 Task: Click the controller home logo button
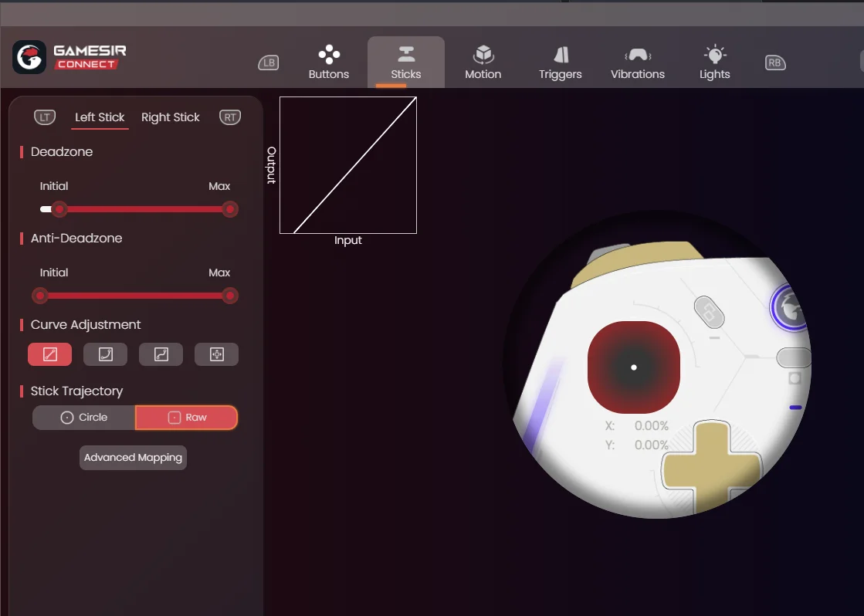point(791,307)
